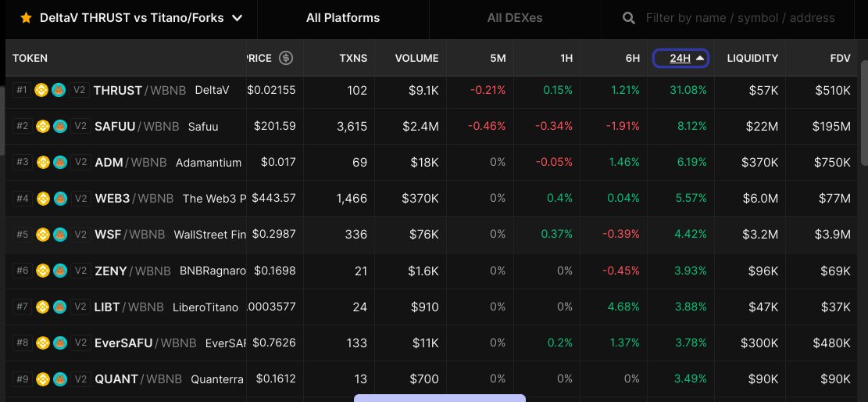Click SAFUU liquidity $22M
Viewport: 868px width, 402px height.
pos(762,127)
